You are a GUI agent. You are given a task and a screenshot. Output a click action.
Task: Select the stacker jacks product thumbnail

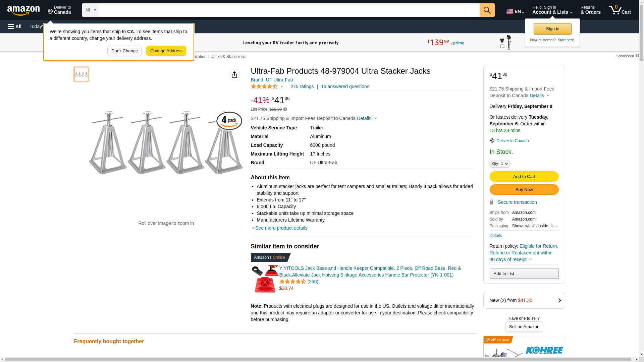tap(81, 74)
